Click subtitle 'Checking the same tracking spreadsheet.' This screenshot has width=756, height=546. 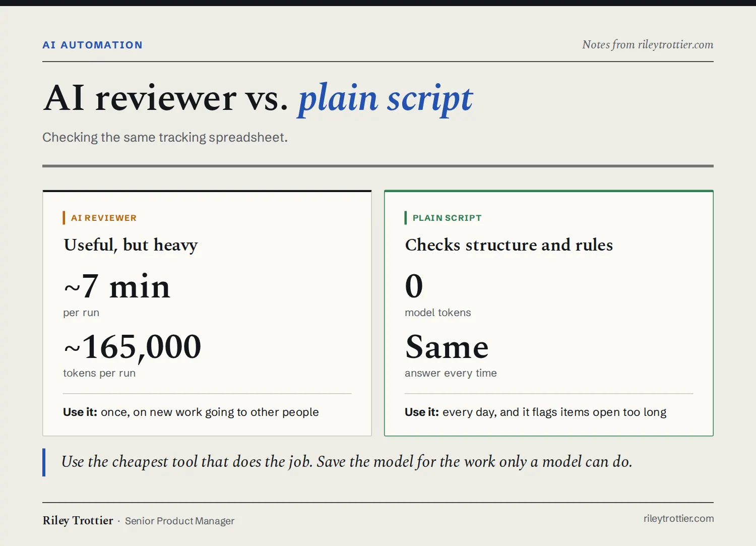(x=165, y=137)
